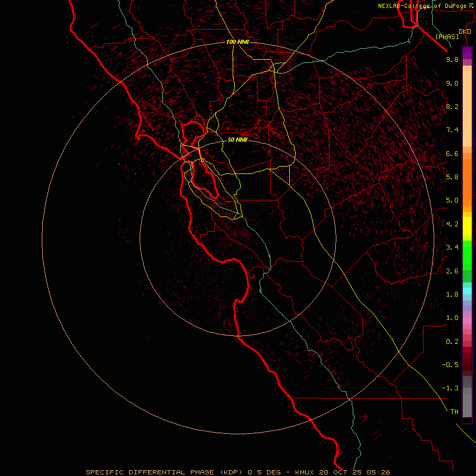Click the 4.2 value on the color scale

[x=452, y=224]
